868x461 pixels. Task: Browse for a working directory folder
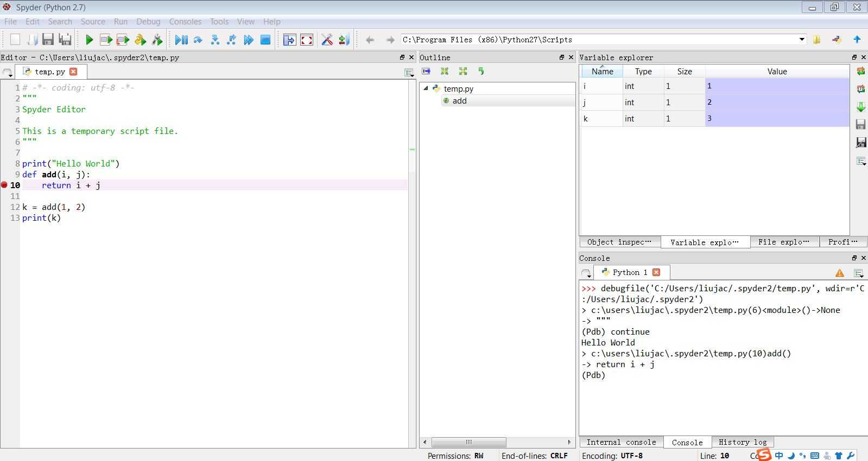coord(816,40)
